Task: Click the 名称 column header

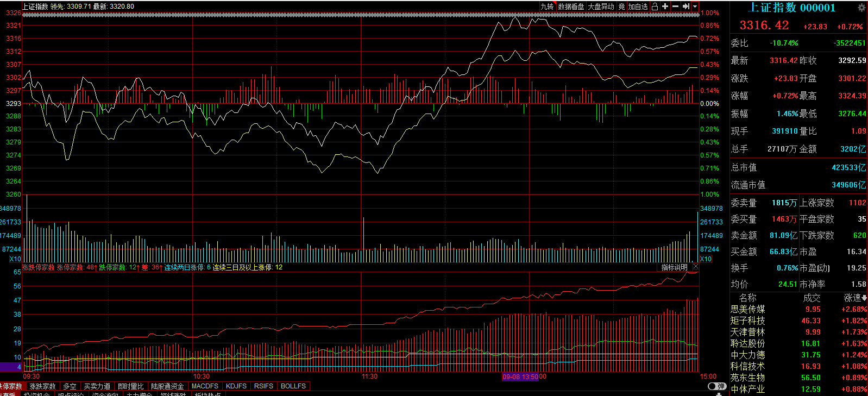Action: coord(748,298)
